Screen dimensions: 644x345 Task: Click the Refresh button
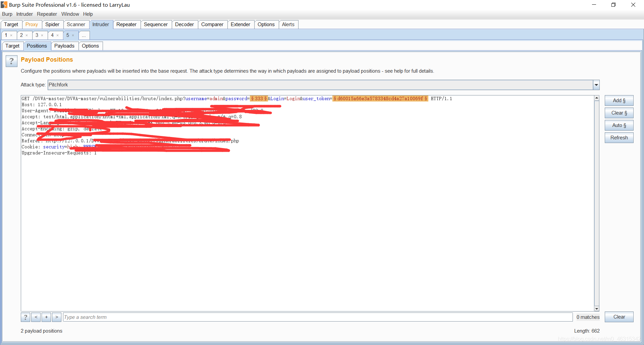coord(619,138)
